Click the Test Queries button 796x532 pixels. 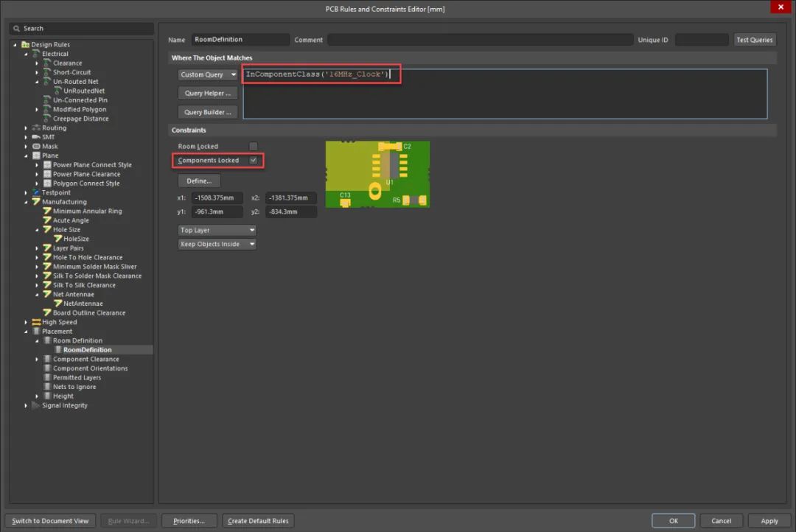755,40
